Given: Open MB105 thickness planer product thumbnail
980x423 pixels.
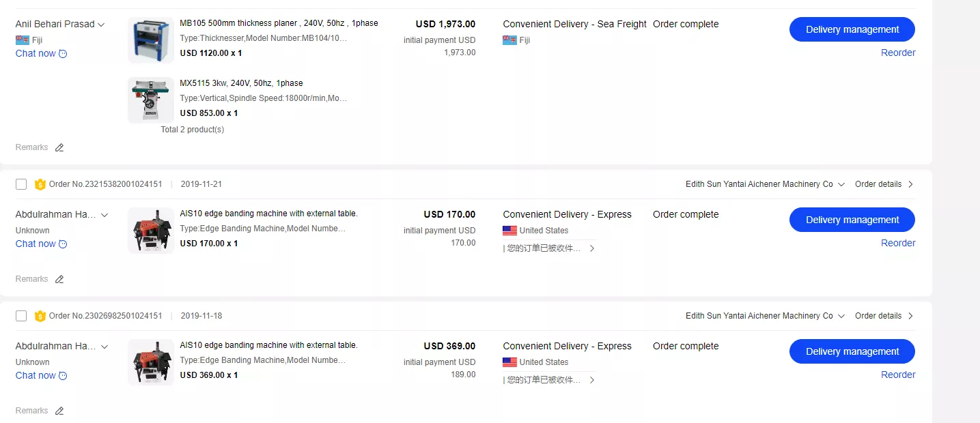Looking at the screenshot, I should point(151,40).
